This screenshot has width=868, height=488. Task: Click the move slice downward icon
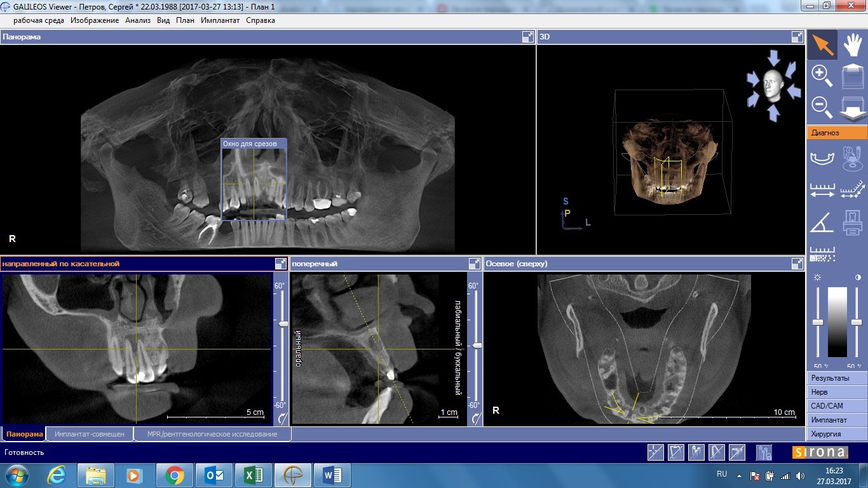(x=852, y=107)
